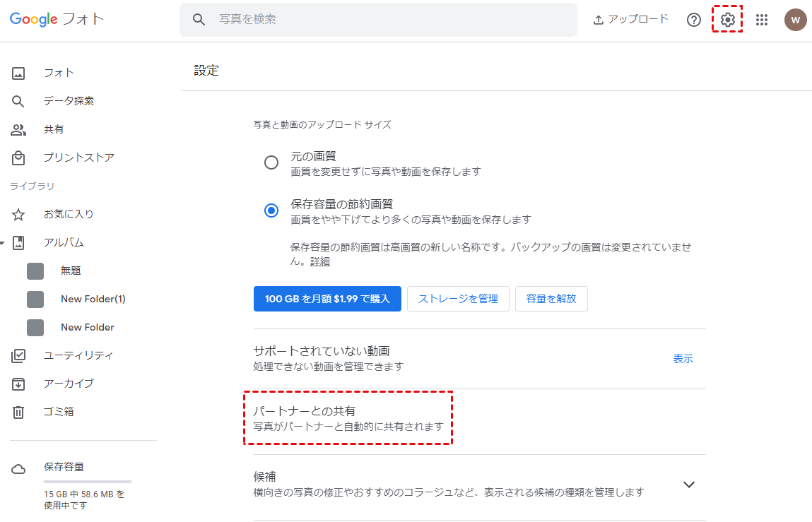Select the 元の画質 radio button
The width and height of the screenshot is (812, 522).
coord(271,162)
